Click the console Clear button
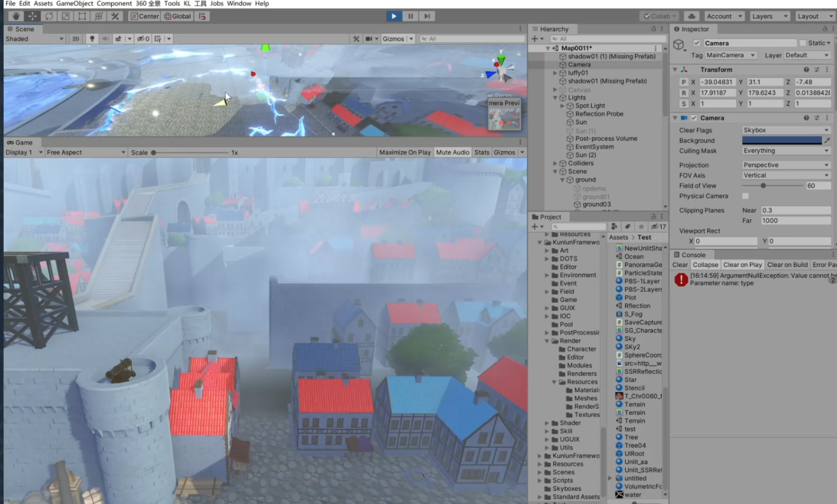Screen dimensions: 837x504 (x=680, y=264)
